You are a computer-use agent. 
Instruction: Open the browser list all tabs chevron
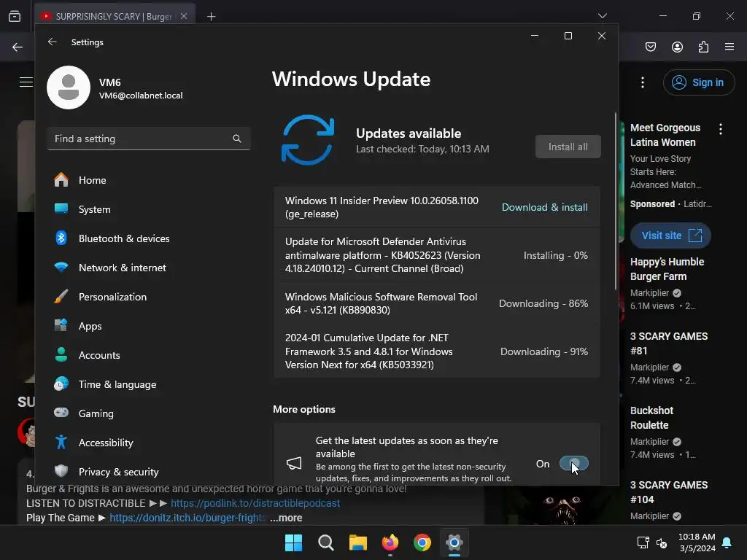pyautogui.click(x=602, y=16)
